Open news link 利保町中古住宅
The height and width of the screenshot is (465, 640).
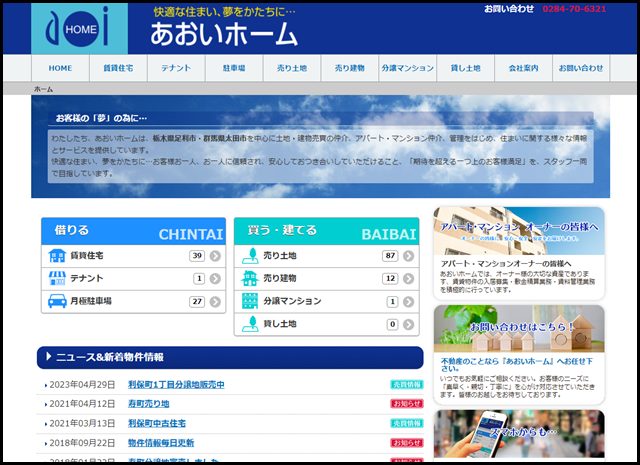coord(157,423)
